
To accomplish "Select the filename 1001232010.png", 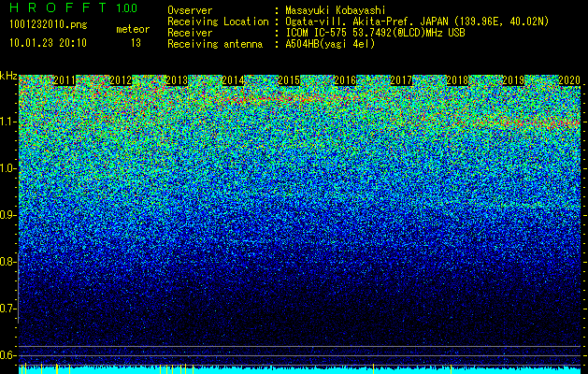I will (49, 25).
